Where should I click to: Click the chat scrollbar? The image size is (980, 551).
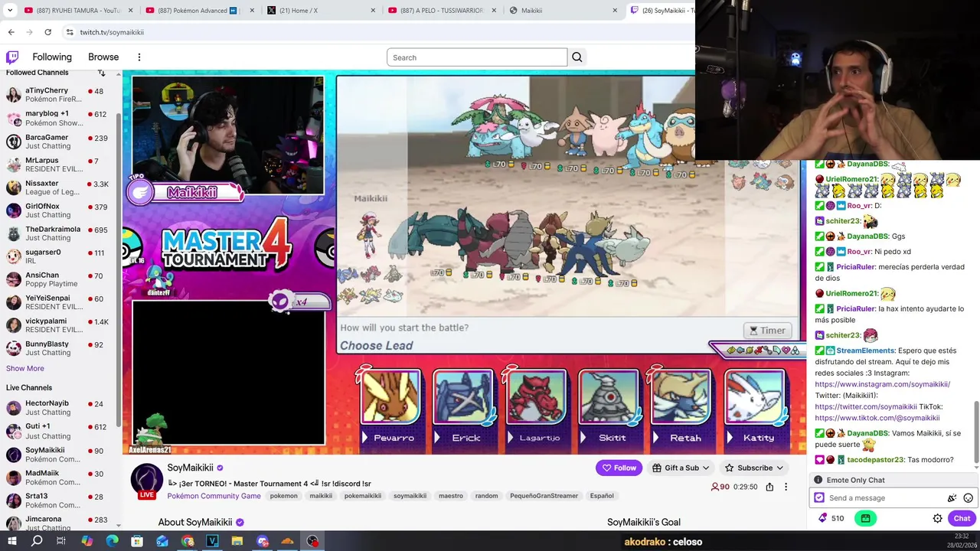976,432
